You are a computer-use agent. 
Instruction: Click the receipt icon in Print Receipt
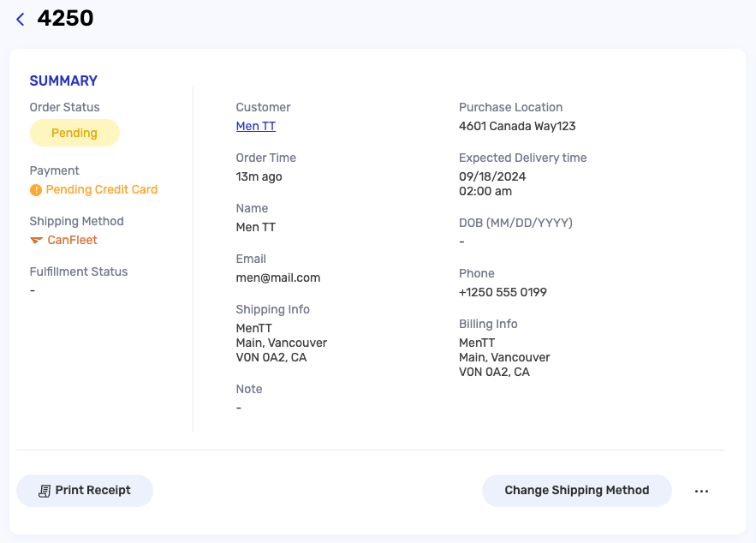click(x=45, y=491)
